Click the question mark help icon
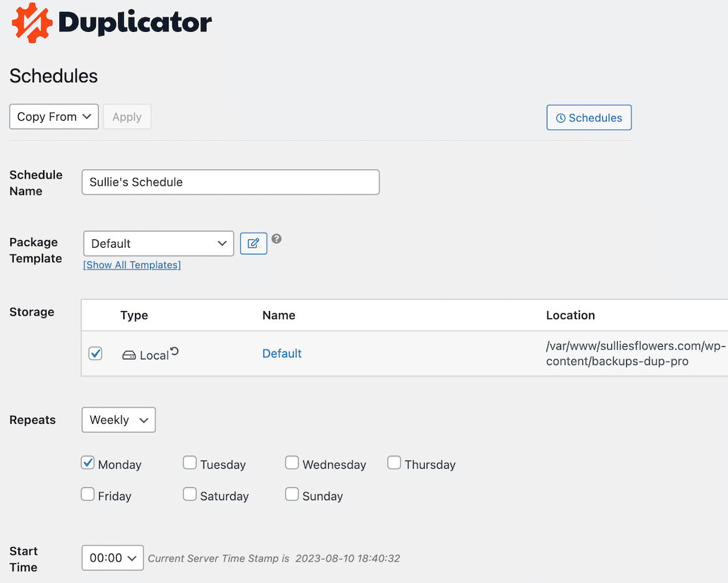 point(277,239)
